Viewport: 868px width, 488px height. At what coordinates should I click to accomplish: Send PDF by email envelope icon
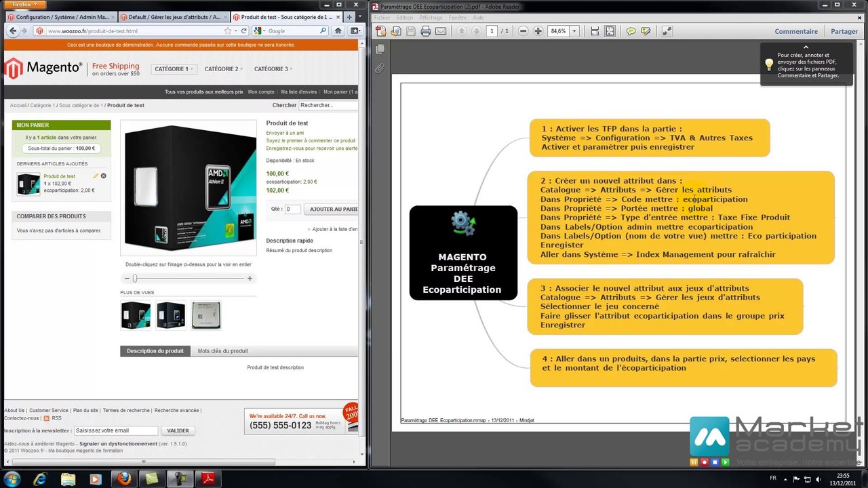click(x=441, y=31)
